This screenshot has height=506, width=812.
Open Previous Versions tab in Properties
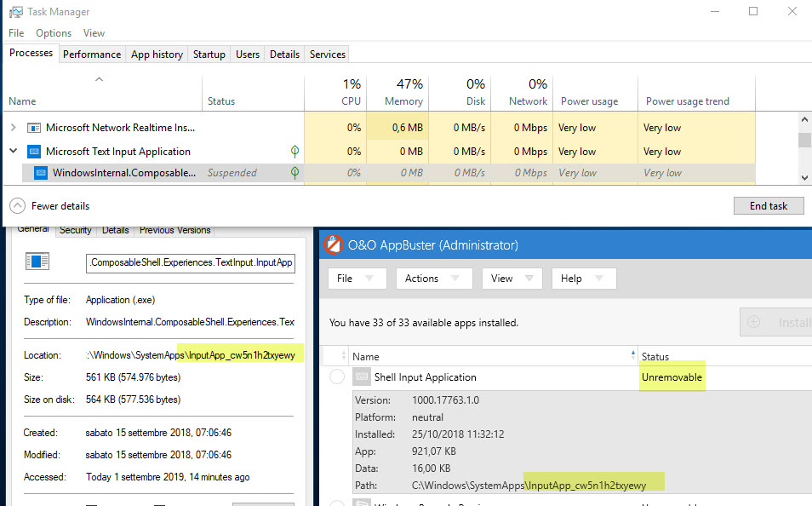175,230
